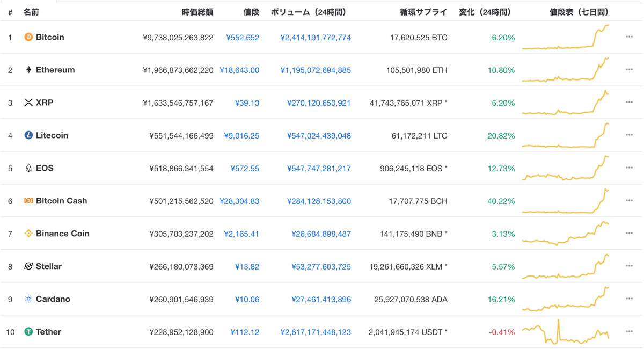Open the Cardano name link
This screenshot has height=349, width=644.
53,299
